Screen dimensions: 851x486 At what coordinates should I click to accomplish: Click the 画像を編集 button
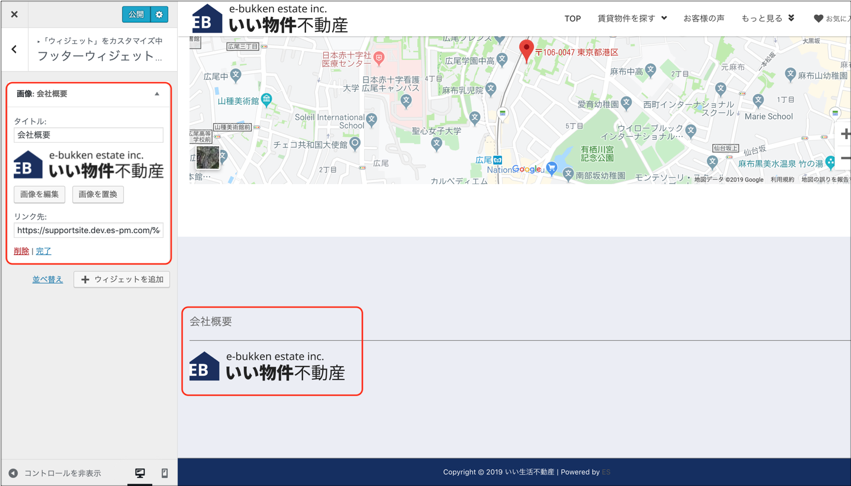pos(40,194)
